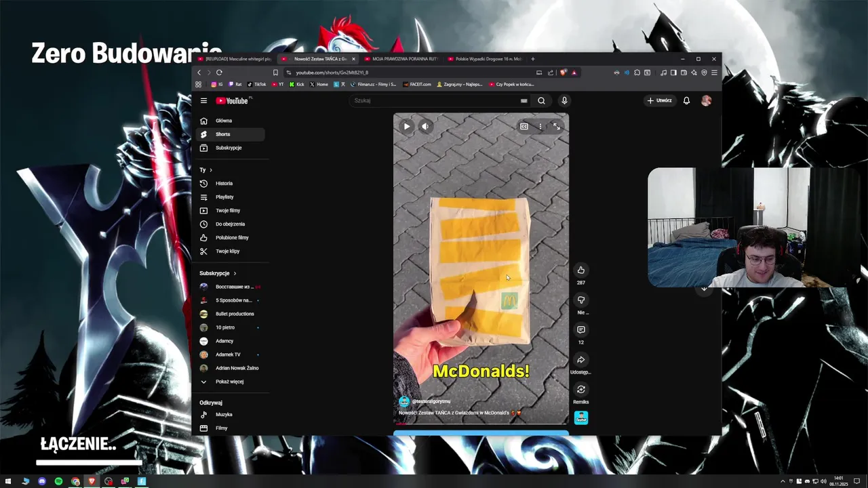Go to next Short with down arrow

(x=704, y=289)
